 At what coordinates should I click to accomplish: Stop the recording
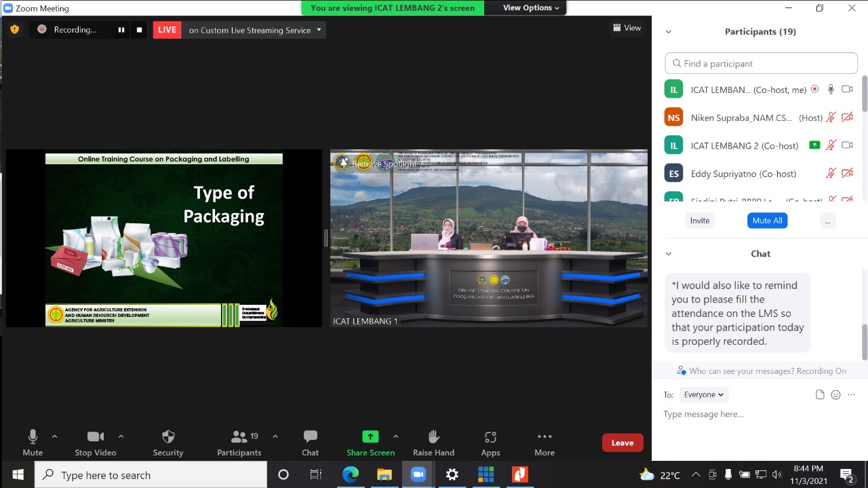pos(140,30)
